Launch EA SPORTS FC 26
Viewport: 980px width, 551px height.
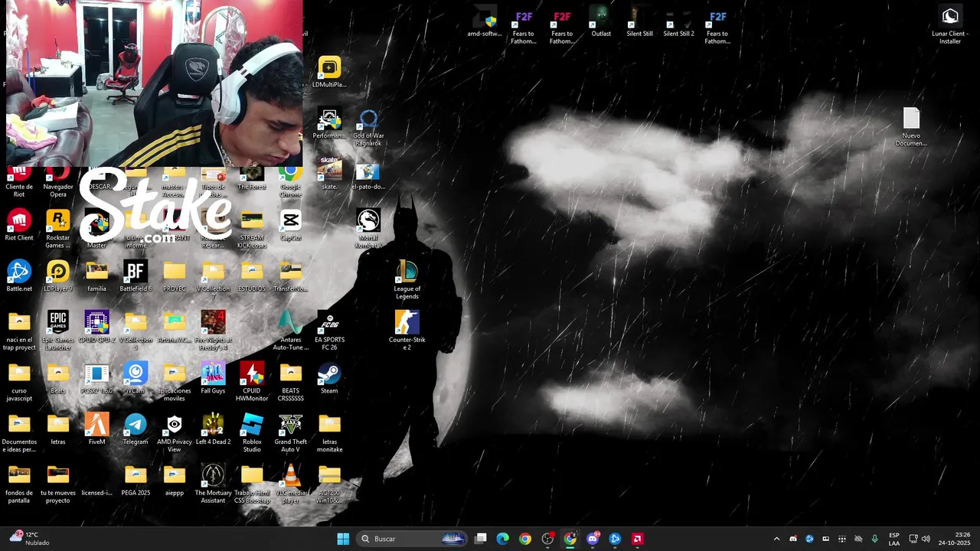pos(329,331)
